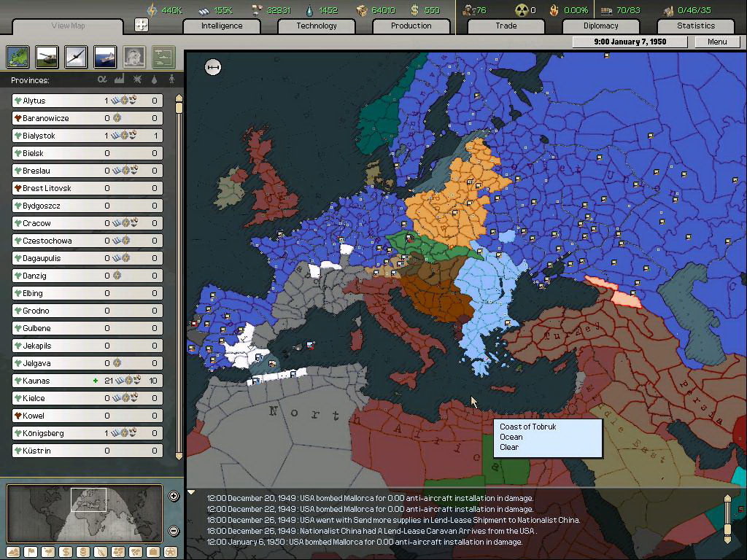Open the naval units list (ship icon)
747x560 pixels.
click(105, 57)
